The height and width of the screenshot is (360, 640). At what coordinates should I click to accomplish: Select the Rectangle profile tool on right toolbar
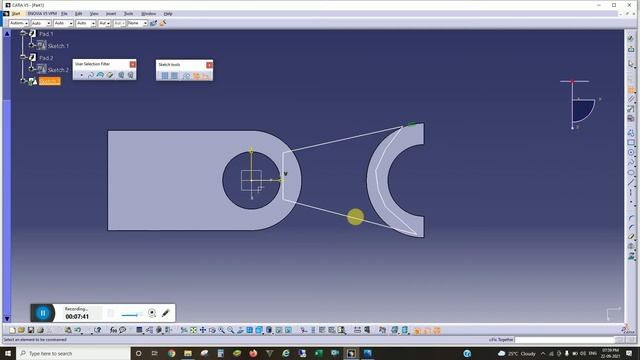[x=631, y=142]
